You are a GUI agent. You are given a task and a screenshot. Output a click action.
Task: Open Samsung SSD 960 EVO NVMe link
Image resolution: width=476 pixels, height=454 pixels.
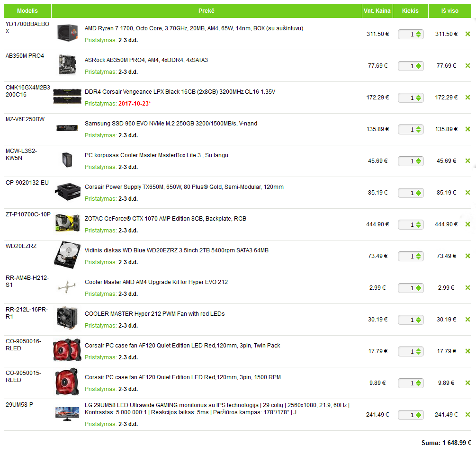pyautogui.click(x=171, y=124)
